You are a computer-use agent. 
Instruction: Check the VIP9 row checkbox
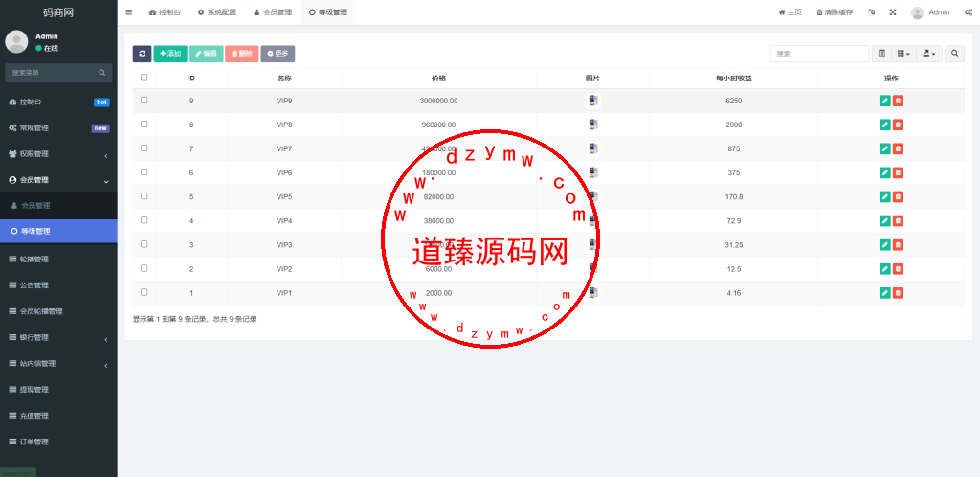pyautogui.click(x=145, y=100)
